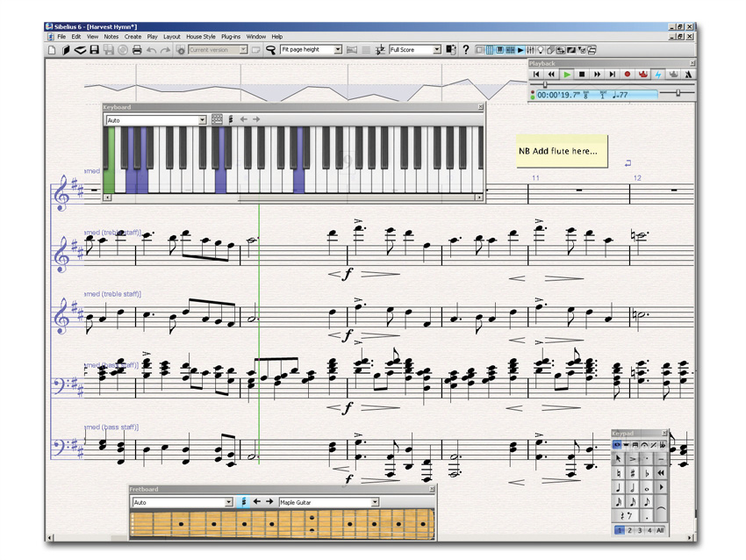Switch to the All keypad layout button

coord(660,531)
